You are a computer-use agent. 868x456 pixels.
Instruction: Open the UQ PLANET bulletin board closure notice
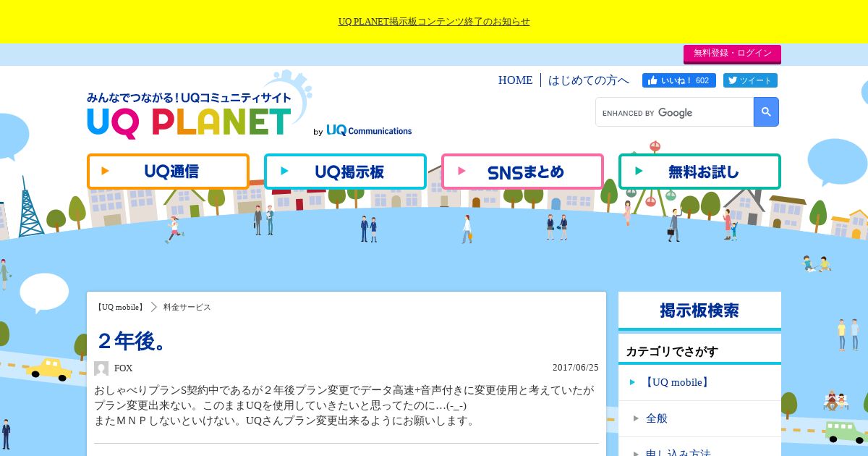pyautogui.click(x=434, y=22)
